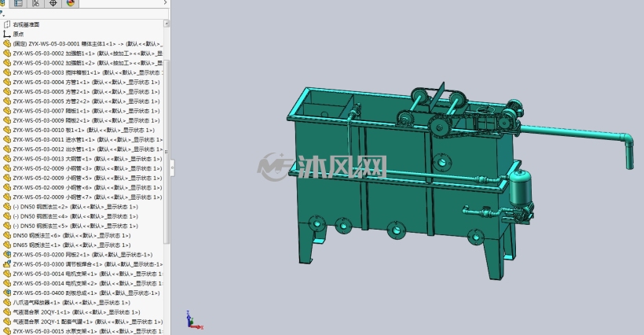
Task: Click part icon of fixed ZYX-WS-05-03-0001
Action: point(7,43)
